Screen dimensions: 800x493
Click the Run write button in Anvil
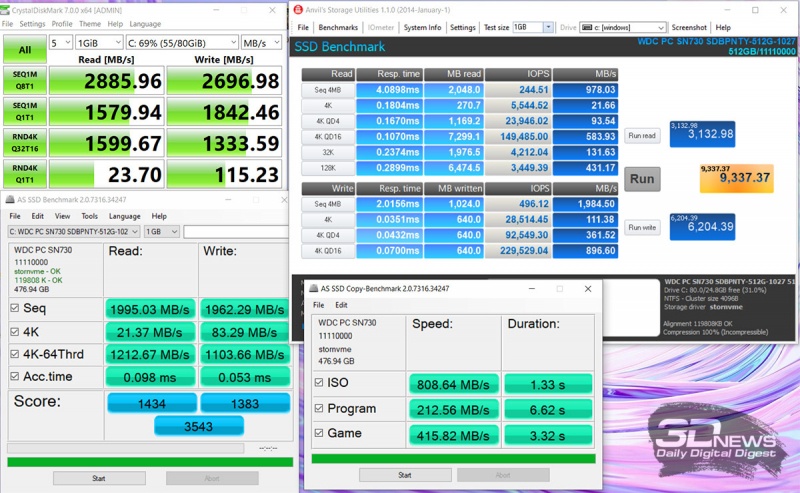click(642, 228)
